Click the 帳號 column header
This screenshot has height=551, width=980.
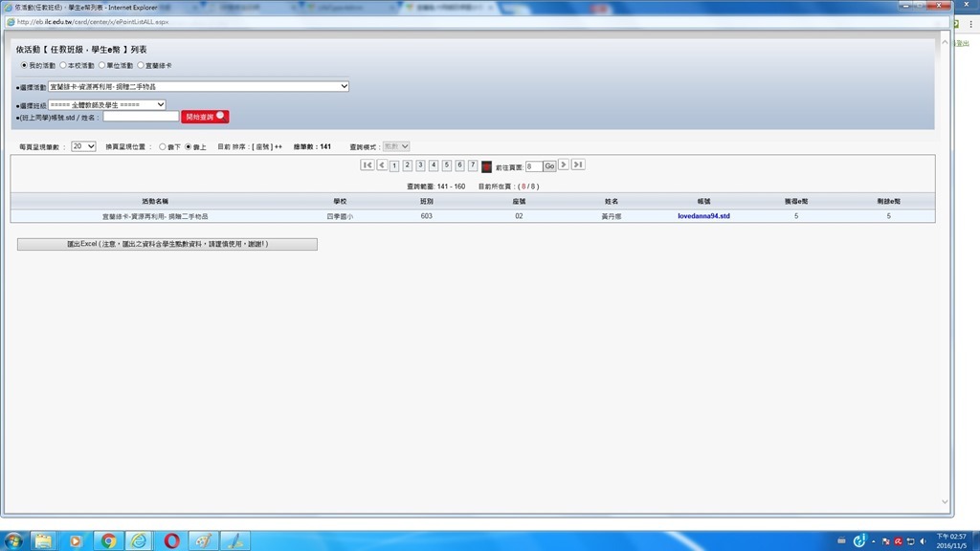(703, 201)
